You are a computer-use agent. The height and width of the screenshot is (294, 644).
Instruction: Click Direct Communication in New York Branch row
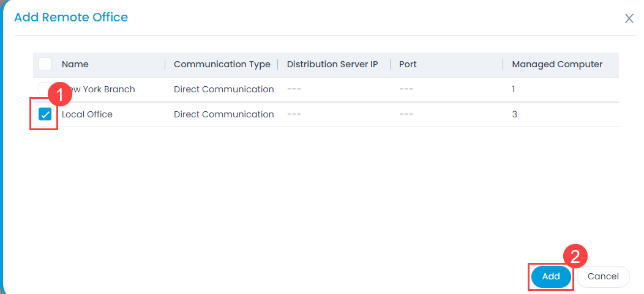tap(223, 89)
